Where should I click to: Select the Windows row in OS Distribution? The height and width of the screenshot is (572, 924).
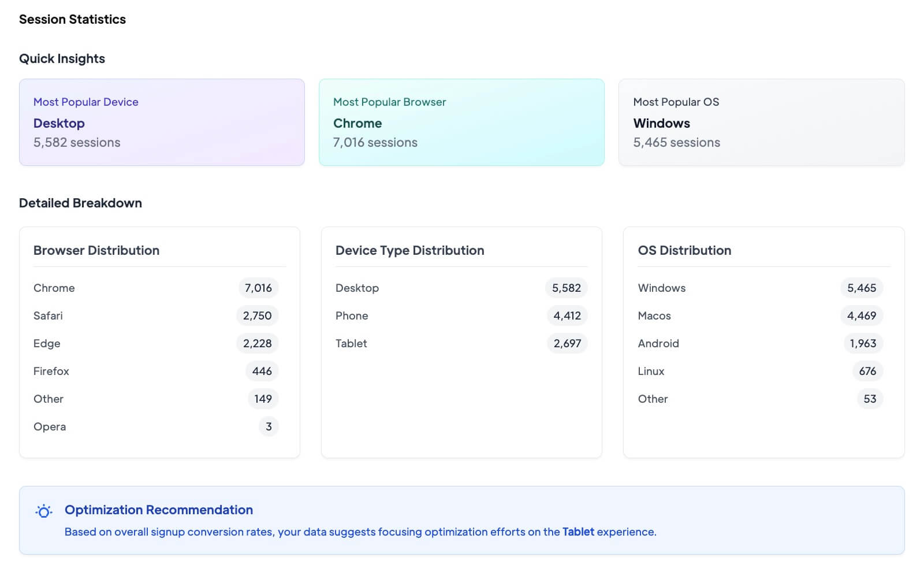[761, 288]
